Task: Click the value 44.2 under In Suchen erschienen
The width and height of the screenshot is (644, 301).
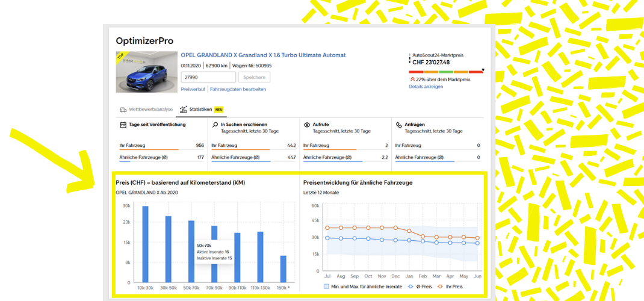Action: [x=292, y=145]
